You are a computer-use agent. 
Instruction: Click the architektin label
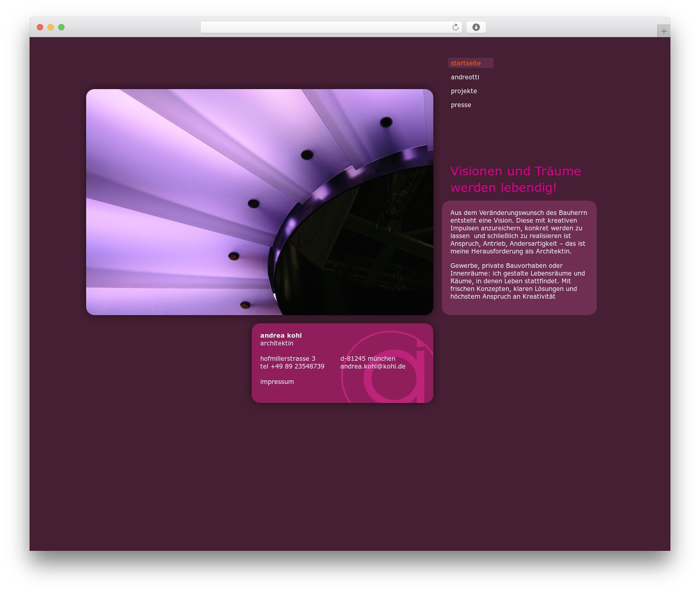pos(277,344)
